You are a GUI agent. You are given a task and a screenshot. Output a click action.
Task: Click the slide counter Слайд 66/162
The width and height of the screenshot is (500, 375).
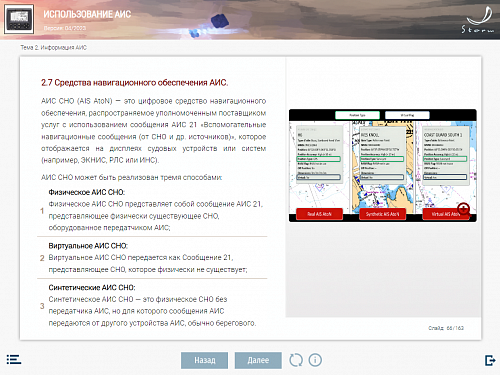pos(446,328)
